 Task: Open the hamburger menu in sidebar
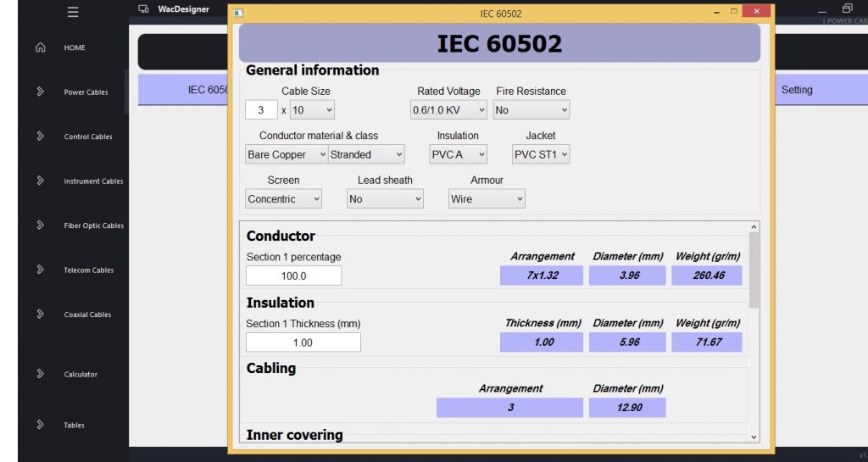click(73, 12)
